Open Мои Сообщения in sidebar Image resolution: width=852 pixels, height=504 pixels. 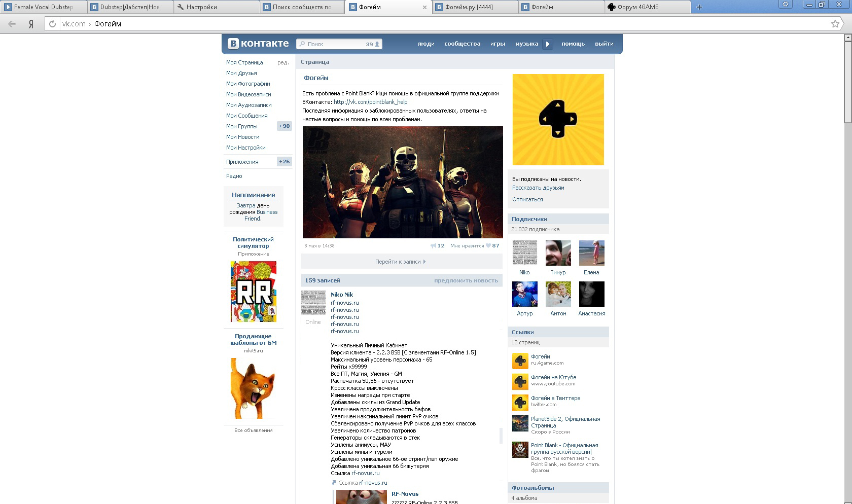click(x=246, y=116)
